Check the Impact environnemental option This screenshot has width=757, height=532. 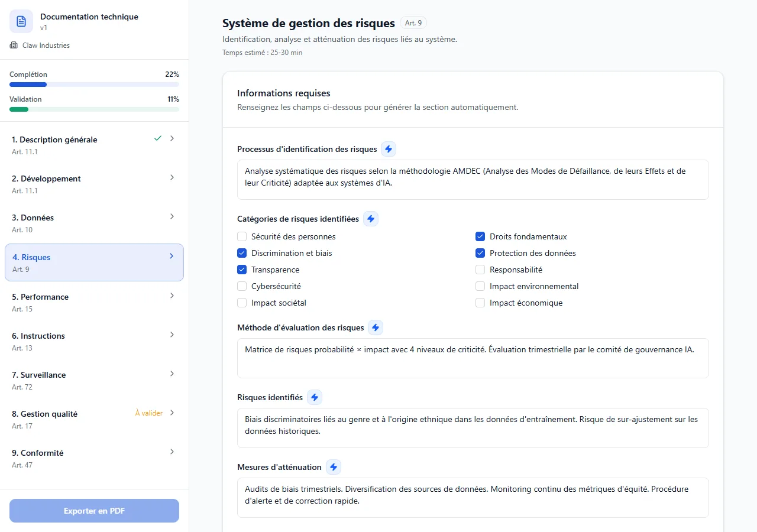click(x=480, y=286)
